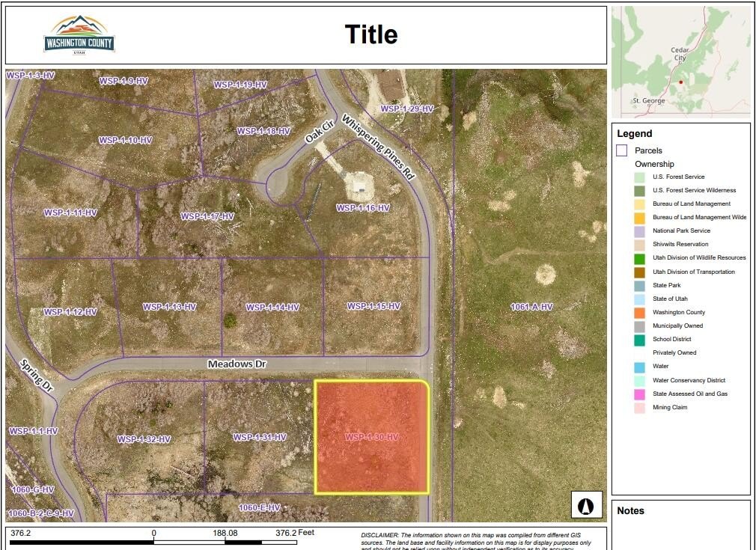Click the Notes panel heading
This screenshot has width=756, height=550.
pyautogui.click(x=630, y=510)
